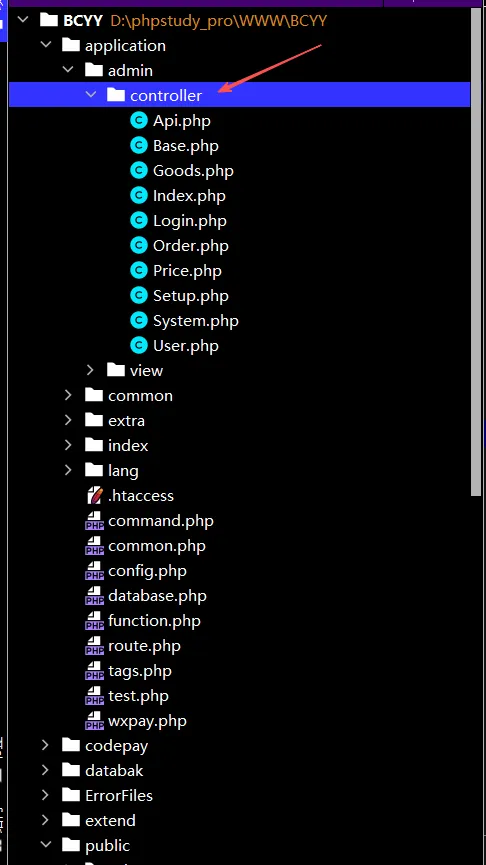Click the folder icon for controller
486x865 pixels.
click(116, 95)
